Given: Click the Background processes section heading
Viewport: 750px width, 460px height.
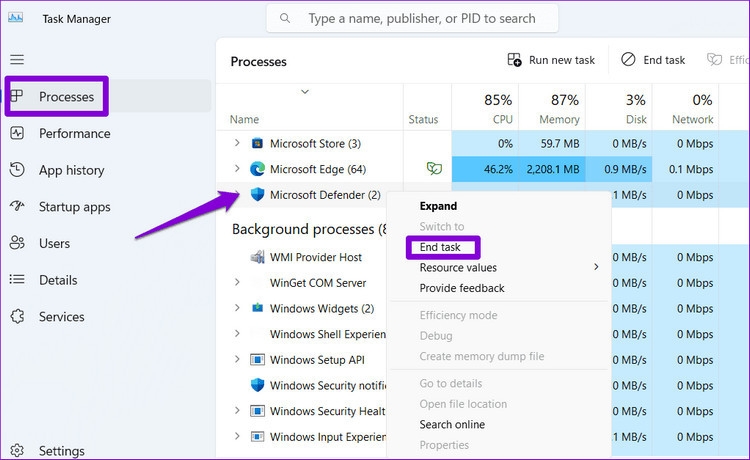Looking at the screenshot, I should (309, 229).
